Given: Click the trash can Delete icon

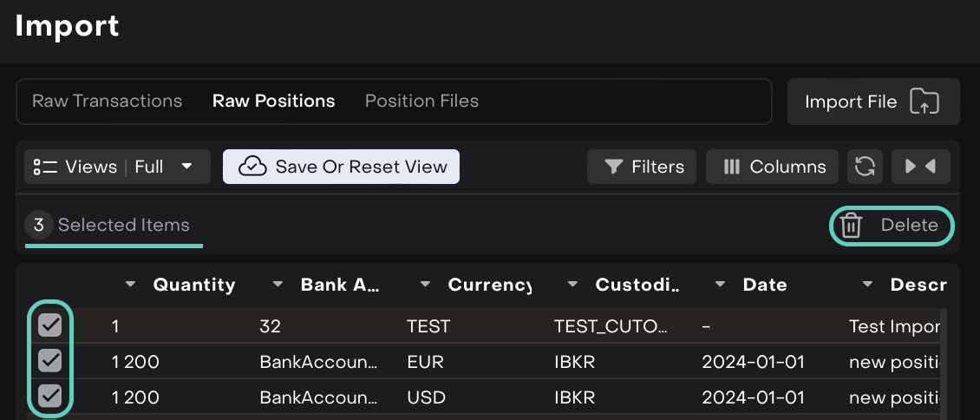Looking at the screenshot, I should [x=851, y=226].
